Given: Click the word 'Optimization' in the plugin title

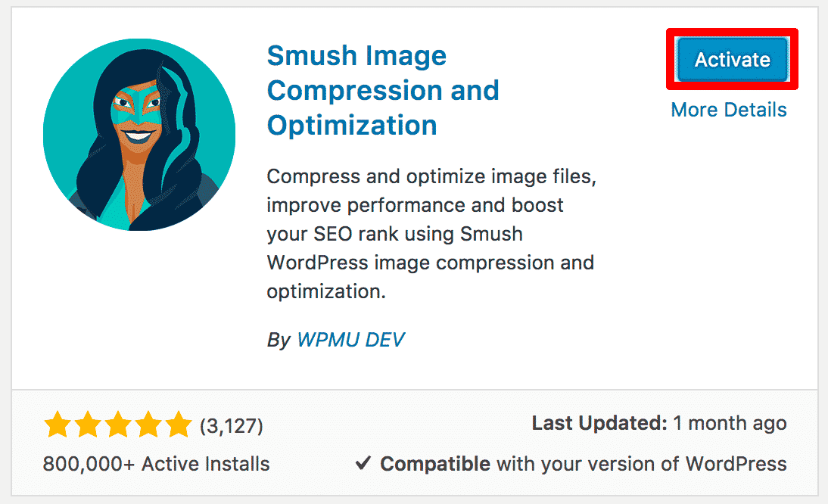Looking at the screenshot, I should click(352, 126).
